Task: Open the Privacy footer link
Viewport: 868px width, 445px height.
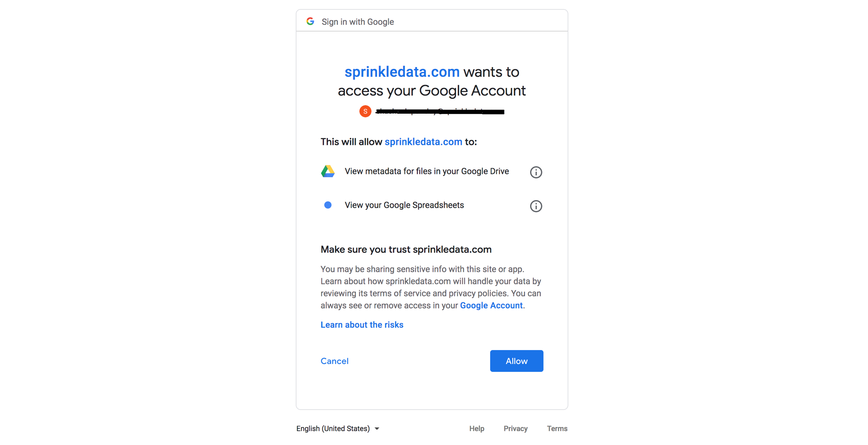Action: 515,428
